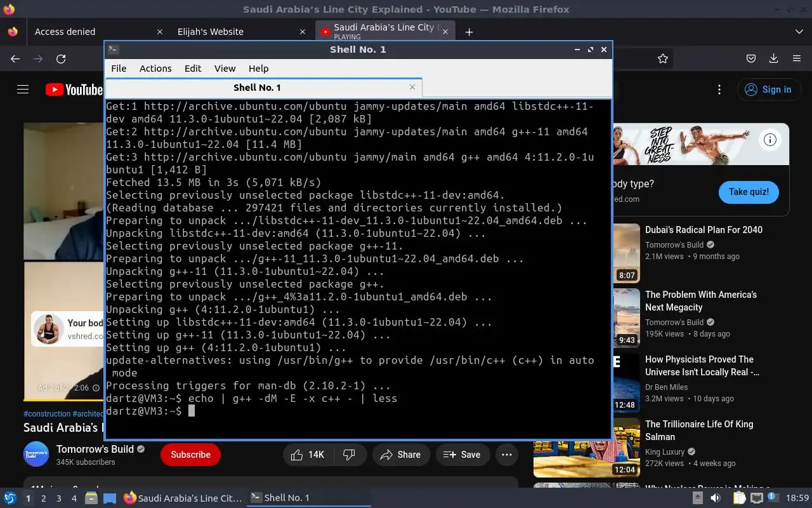Image resolution: width=812 pixels, height=508 pixels.
Task: Open the network connection tray icon
Action: click(757, 498)
